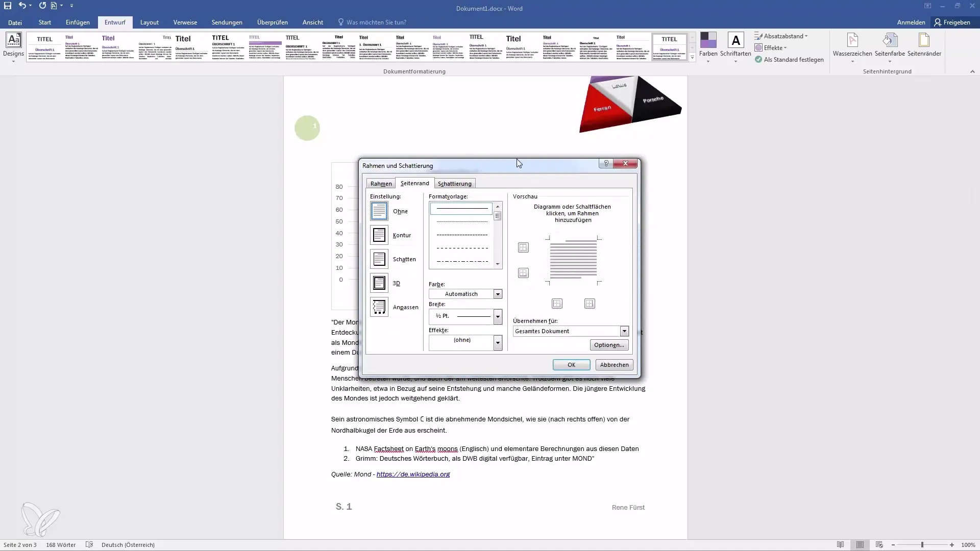Screen dimensions: 980x551
Task: Open the Designs gallery icon
Action: tap(14, 40)
